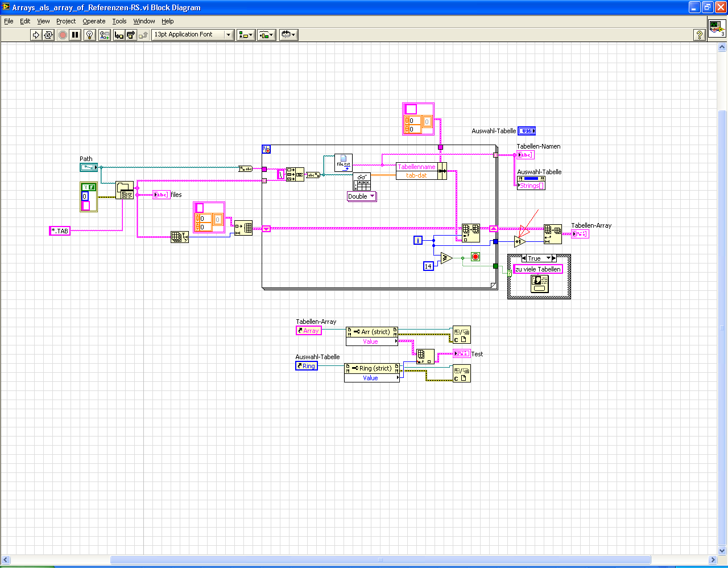The width and height of the screenshot is (728, 568).
Task: Click the Step Over toolbar button
Action: coord(131,35)
